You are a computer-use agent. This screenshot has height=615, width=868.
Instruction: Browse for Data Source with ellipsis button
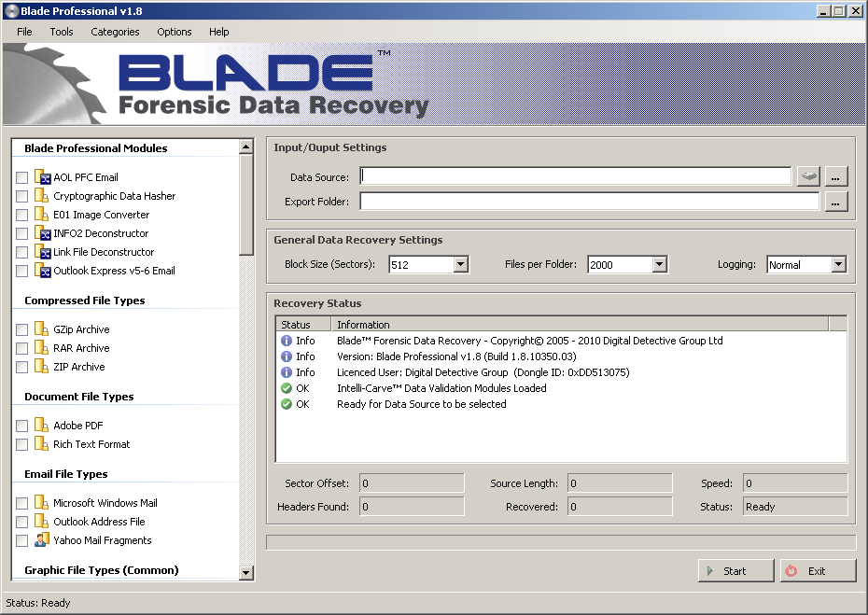pyautogui.click(x=836, y=177)
